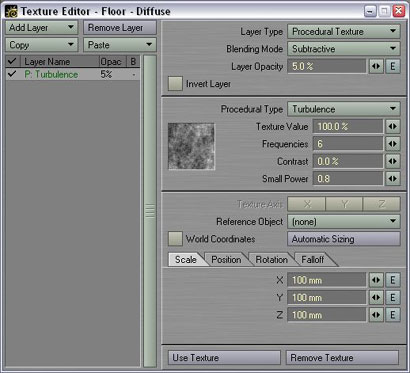Click the Small Power value field
The image size is (410, 373).
tap(348, 179)
